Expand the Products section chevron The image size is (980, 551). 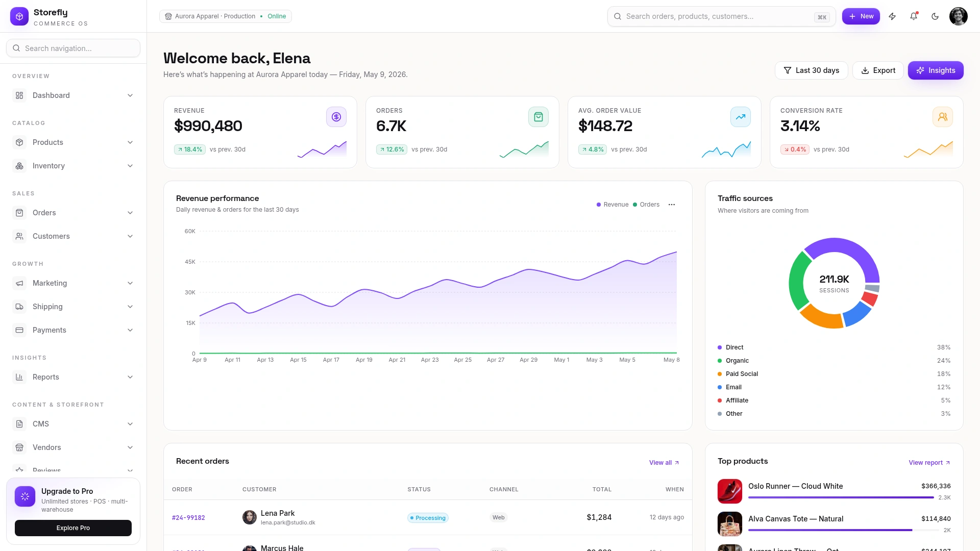130,142
